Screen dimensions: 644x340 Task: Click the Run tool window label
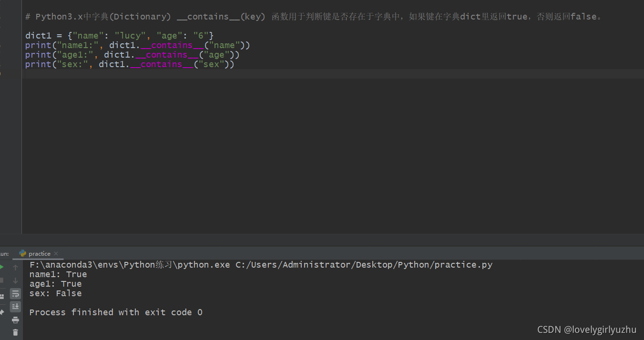[4, 253]
